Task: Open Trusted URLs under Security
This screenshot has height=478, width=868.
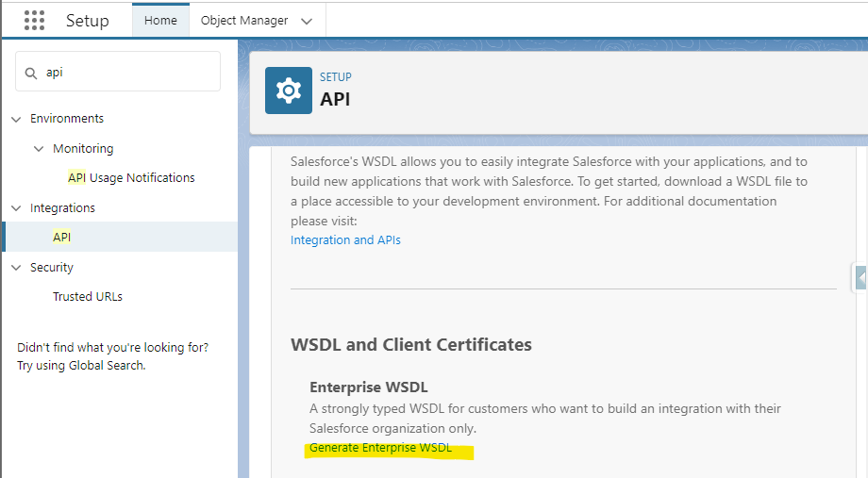Action: click(x=88, y=297)
